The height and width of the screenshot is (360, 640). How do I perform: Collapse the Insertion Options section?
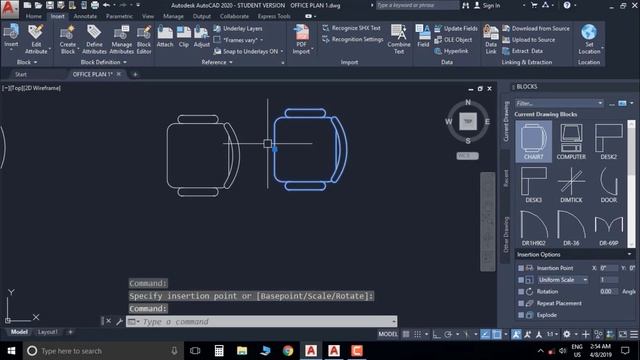coord(629,254)
